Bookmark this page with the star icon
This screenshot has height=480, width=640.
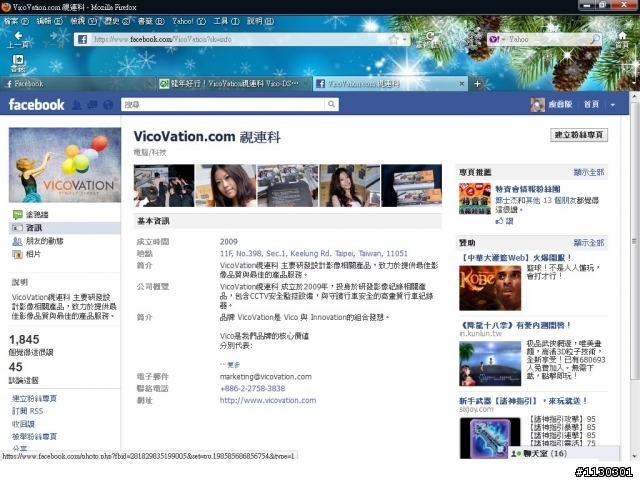(x=393, y=40)
